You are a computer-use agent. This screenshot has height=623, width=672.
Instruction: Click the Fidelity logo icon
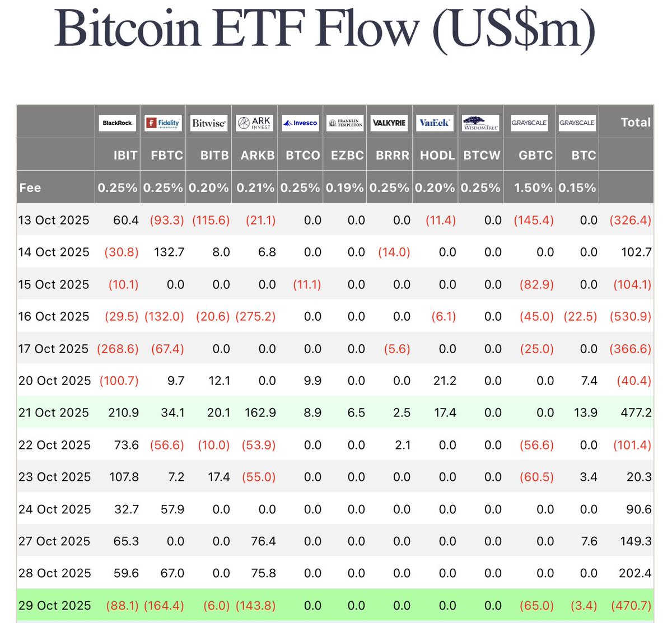(x=163, y=123)
